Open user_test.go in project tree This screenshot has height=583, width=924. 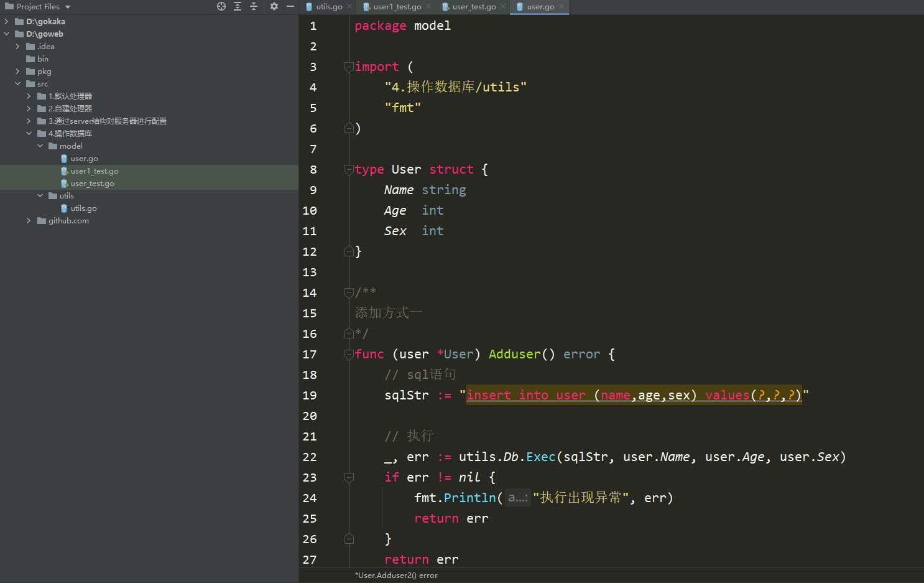92,184
